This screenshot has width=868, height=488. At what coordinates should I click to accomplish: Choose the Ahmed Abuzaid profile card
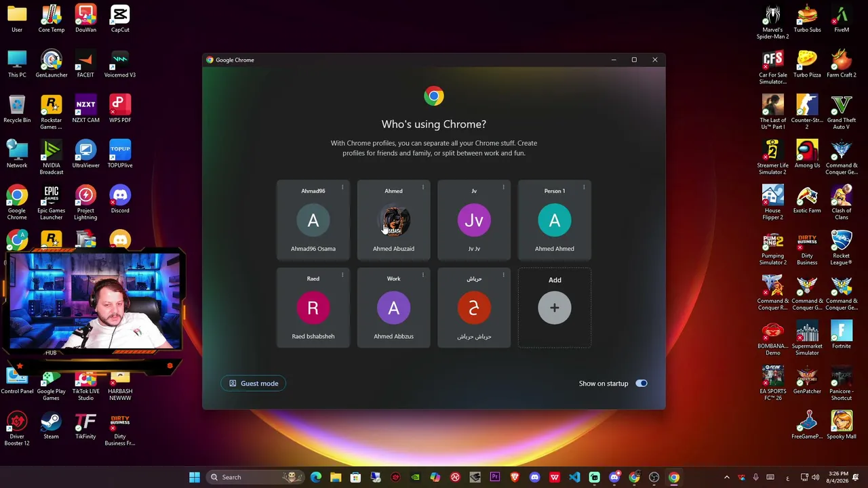[393, 220]
